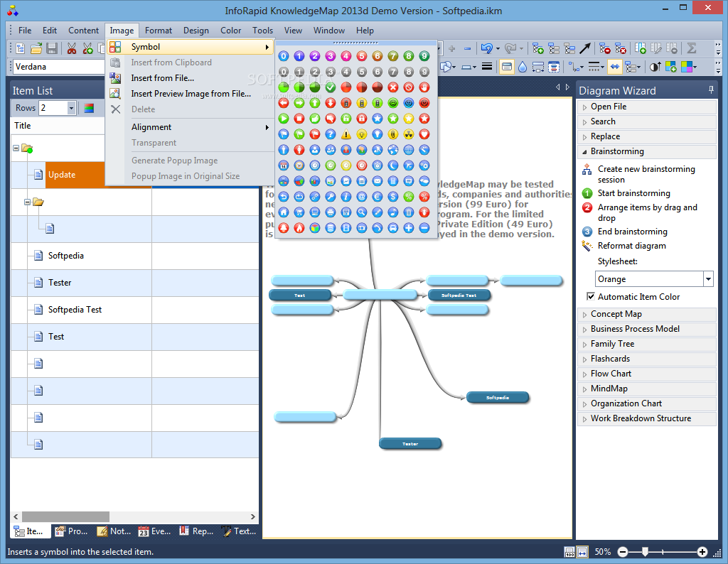728x564 pixels.
Task: Toggle the highlighted double-arrow toolbar button
Action: [615, 67]
